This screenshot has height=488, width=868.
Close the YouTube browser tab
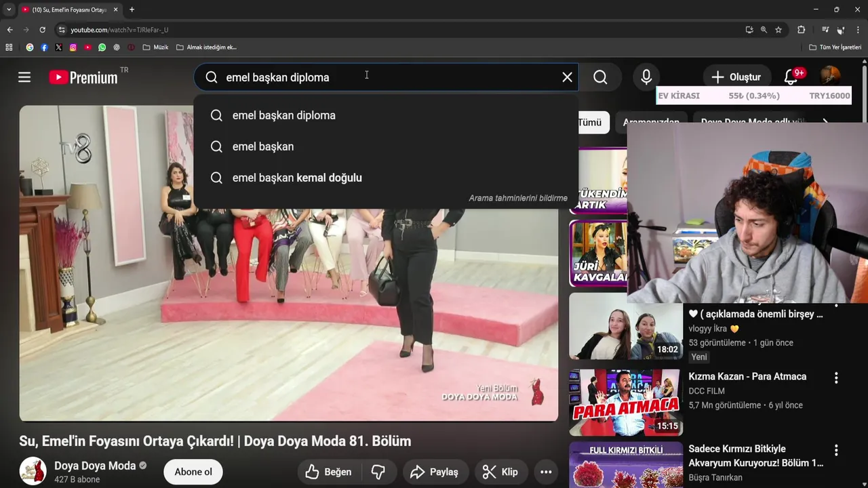[116, 9]
